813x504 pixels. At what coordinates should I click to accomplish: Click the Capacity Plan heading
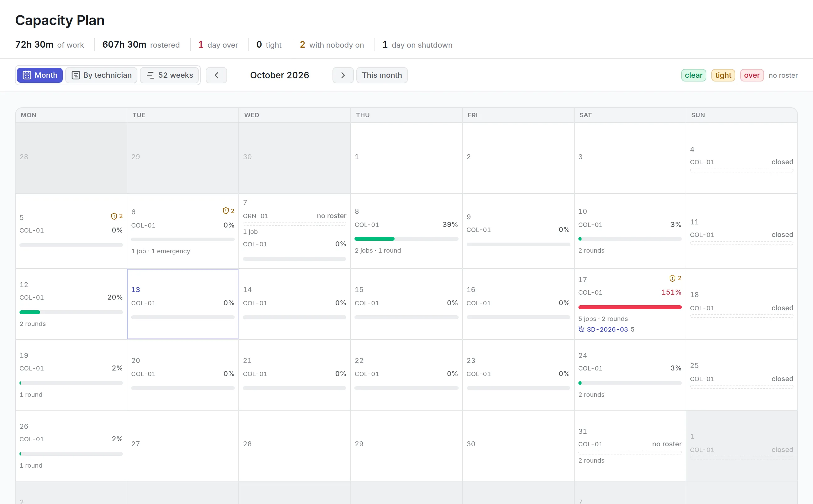[60, 20]
